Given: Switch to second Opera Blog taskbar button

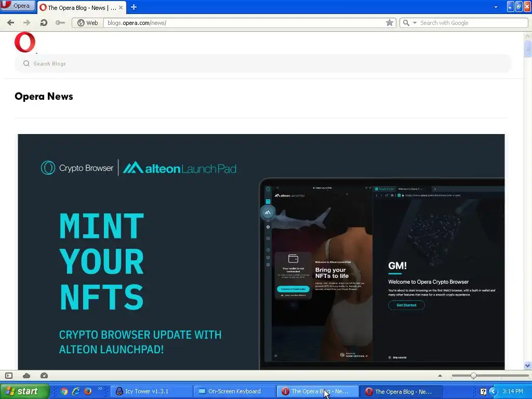Looking at the screenshot, I should 401,391.
